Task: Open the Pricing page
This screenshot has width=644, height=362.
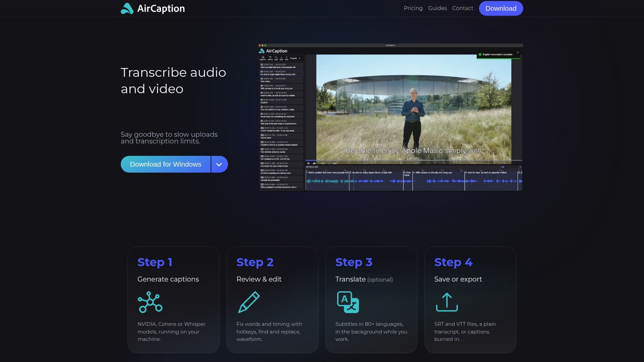Action: pyautogui.click(x=413, y=8)
